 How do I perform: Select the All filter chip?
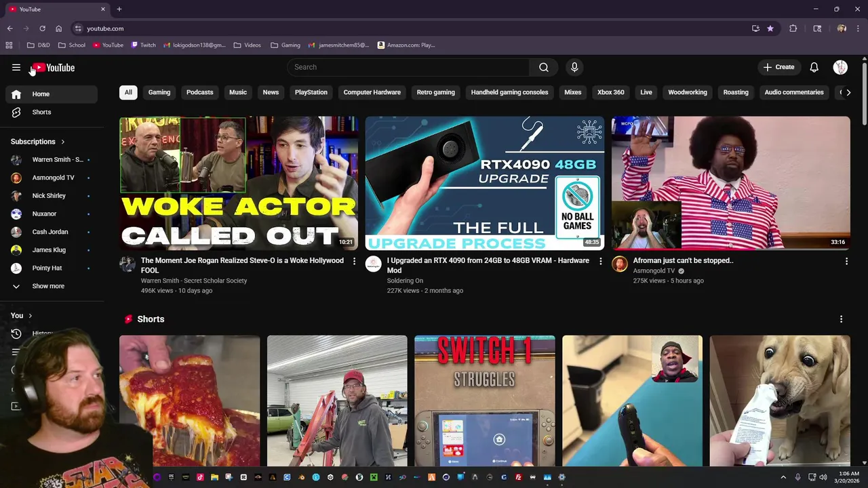coord(128,92)
